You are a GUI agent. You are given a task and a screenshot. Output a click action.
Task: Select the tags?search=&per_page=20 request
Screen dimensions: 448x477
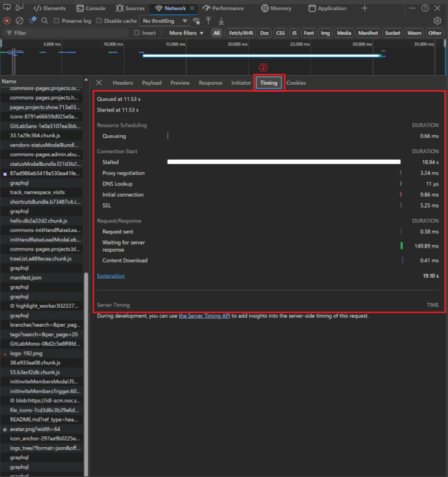tap(41, 334)
